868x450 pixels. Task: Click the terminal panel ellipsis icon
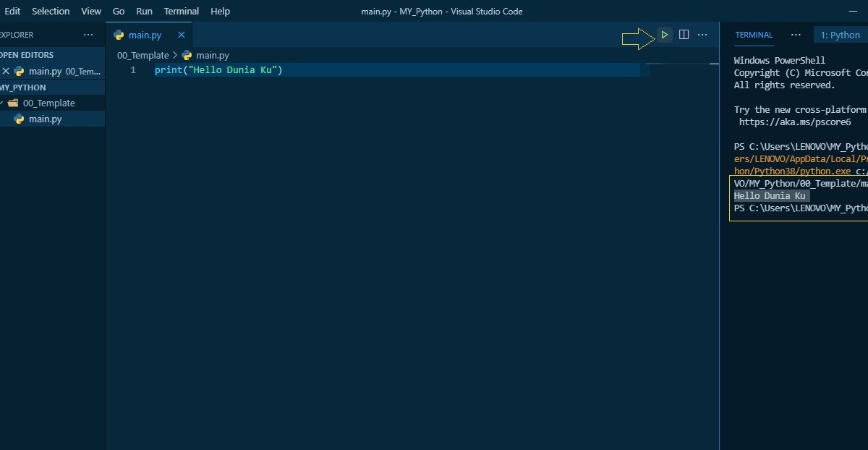(796, 34)
